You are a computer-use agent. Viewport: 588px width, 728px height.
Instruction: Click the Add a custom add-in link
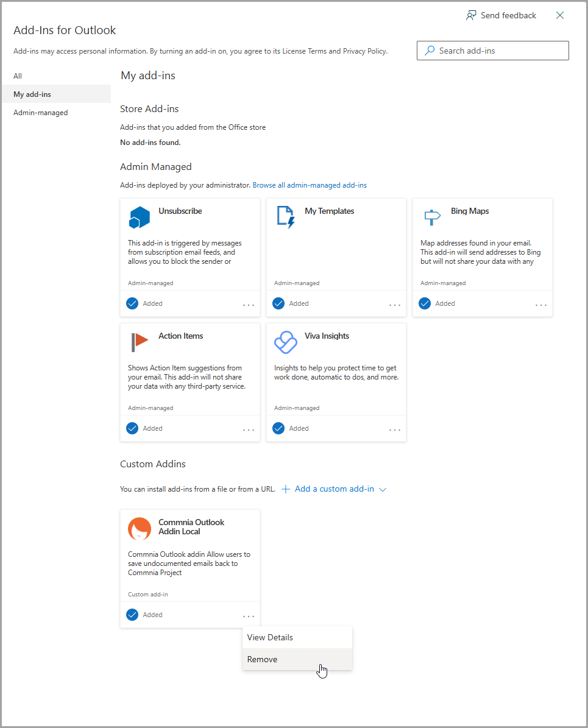click(335, 489)
